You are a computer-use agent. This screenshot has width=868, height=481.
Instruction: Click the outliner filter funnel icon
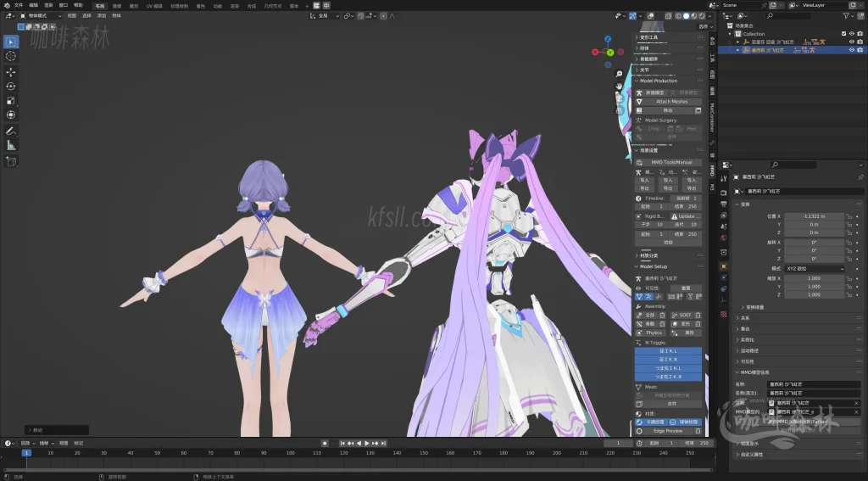pyautogui.click(x=847, y=16)
